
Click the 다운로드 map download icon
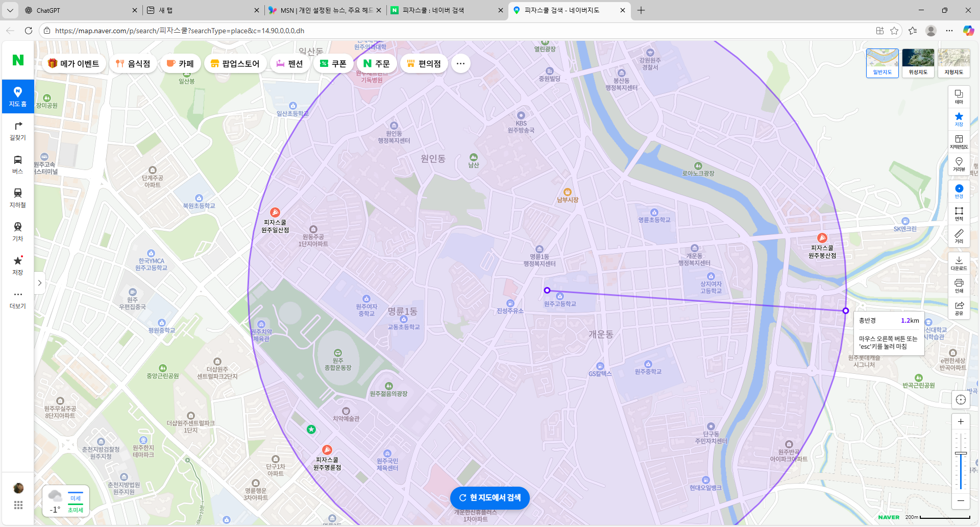[959, 263]
